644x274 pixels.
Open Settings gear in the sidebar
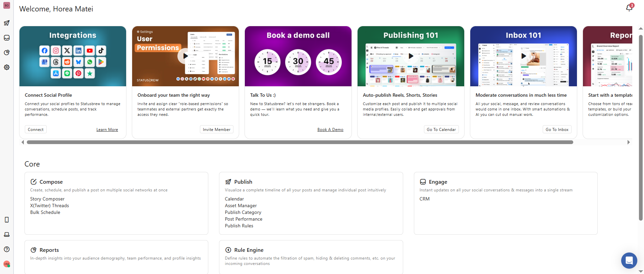pyautogui.click(x=7, y=67)
